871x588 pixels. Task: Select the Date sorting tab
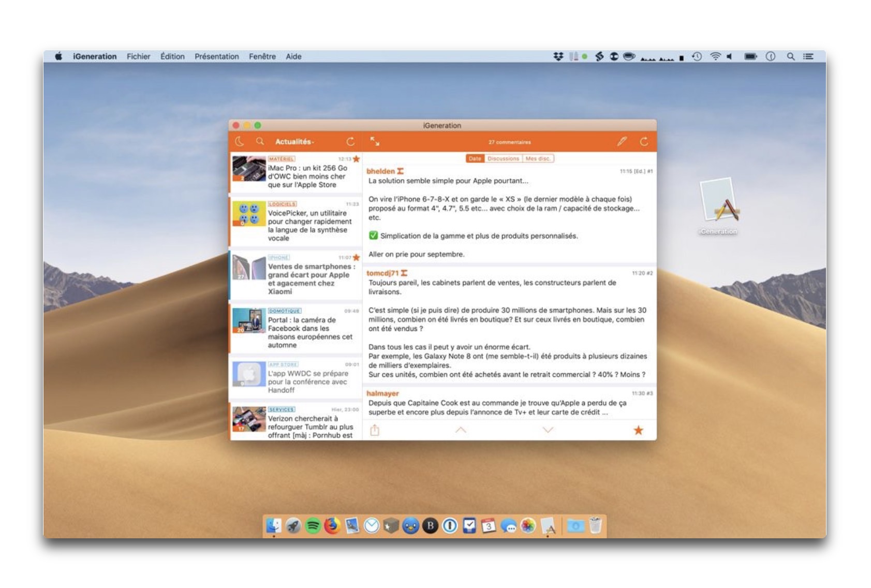coord(475,158)
